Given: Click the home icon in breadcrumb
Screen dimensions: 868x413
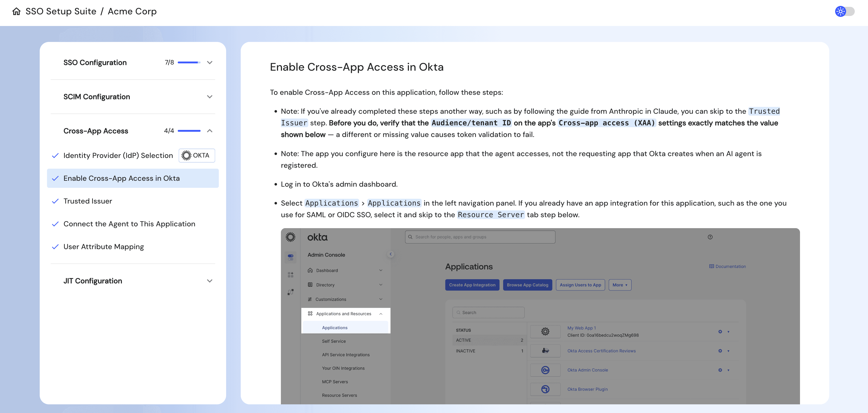Looking at the screenshot, I should 16,11.
